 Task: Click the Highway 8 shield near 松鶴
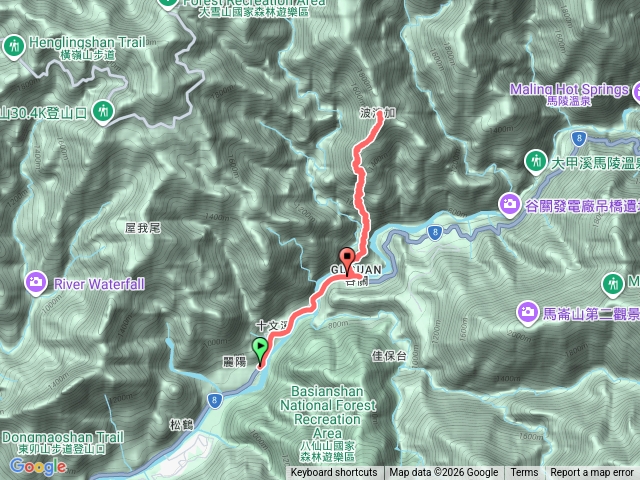(x=214, y=400)
